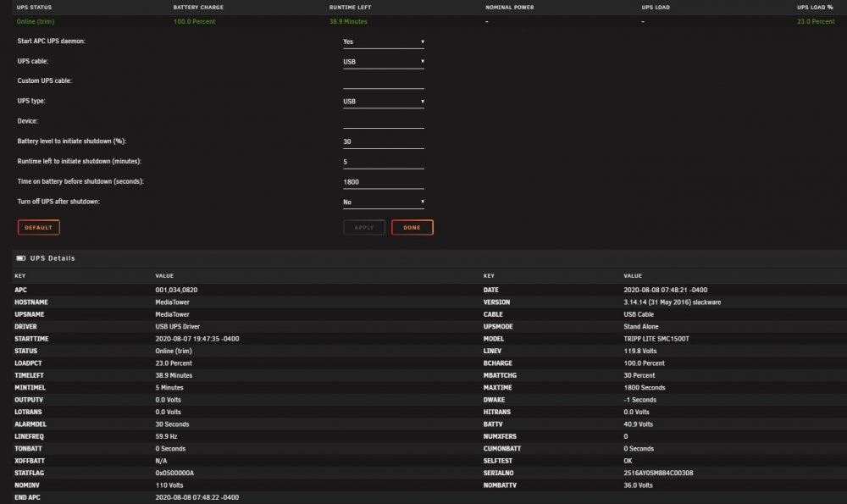Open the UPS cable dropdown
The width and height of the screenshot is (847, 504).
(384, 62)
